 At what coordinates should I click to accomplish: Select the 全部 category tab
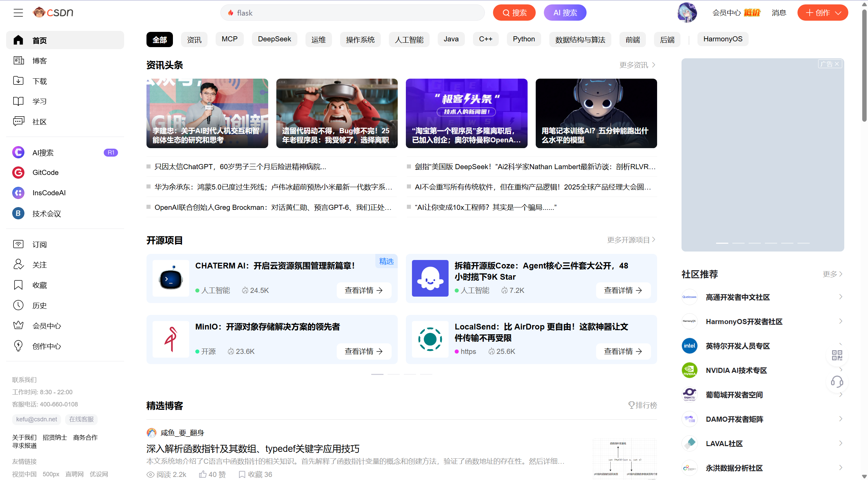tap(160, 39)
